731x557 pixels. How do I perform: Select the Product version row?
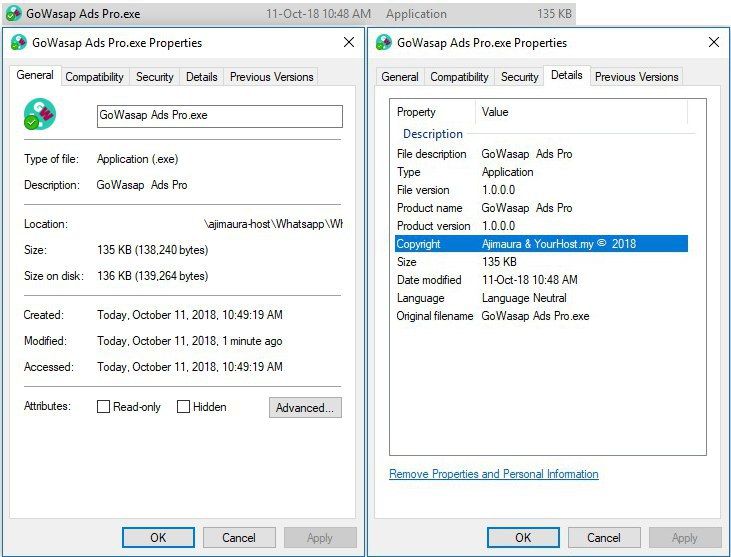pos(541,226)
